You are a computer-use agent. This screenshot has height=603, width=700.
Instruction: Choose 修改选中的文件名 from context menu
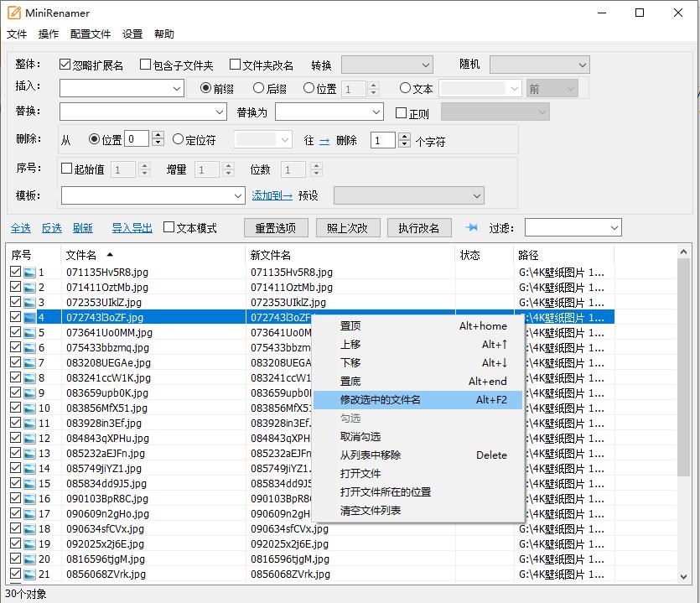pos(380,400)
